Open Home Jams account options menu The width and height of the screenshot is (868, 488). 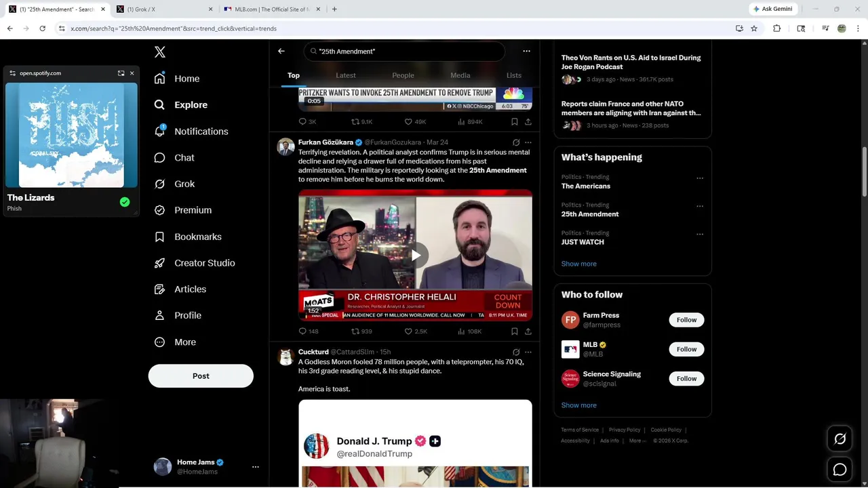click(255, 467)
